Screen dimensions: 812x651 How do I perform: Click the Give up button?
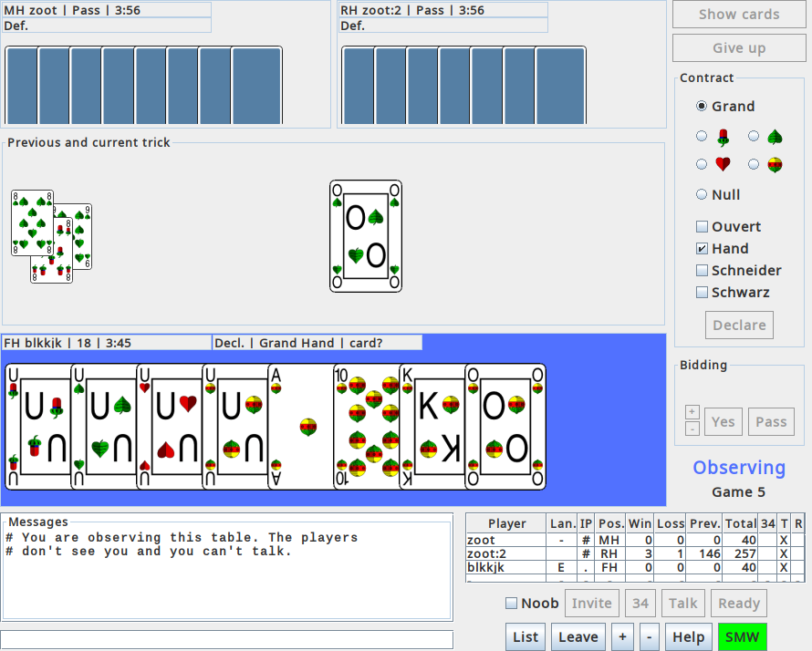click(x=739, y=48)
